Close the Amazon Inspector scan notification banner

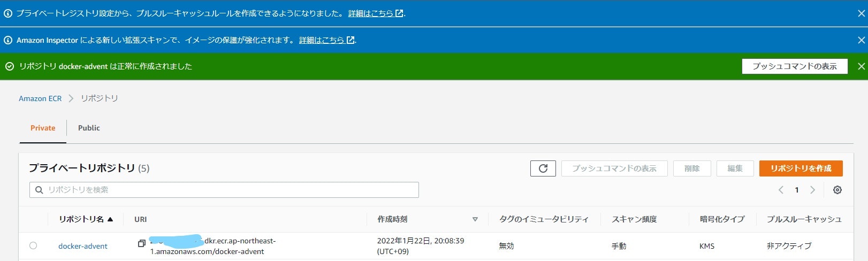pyautogui.click(x=861, y=40)
